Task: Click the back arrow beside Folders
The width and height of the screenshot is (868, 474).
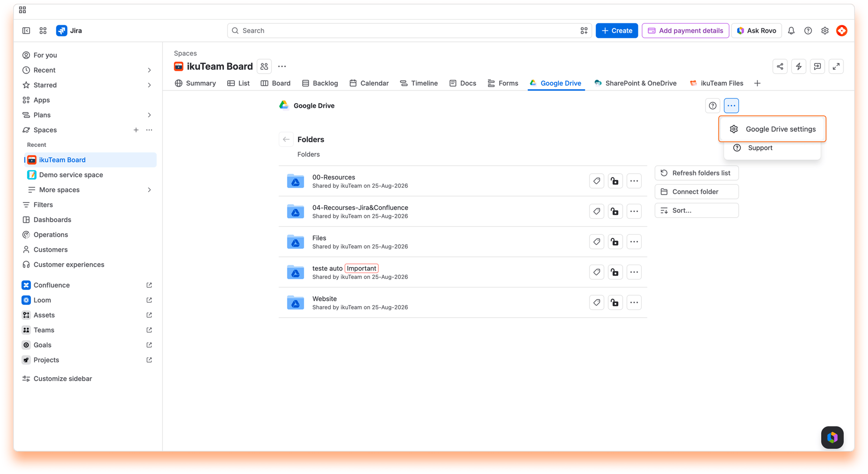Action: coord(286,139)
